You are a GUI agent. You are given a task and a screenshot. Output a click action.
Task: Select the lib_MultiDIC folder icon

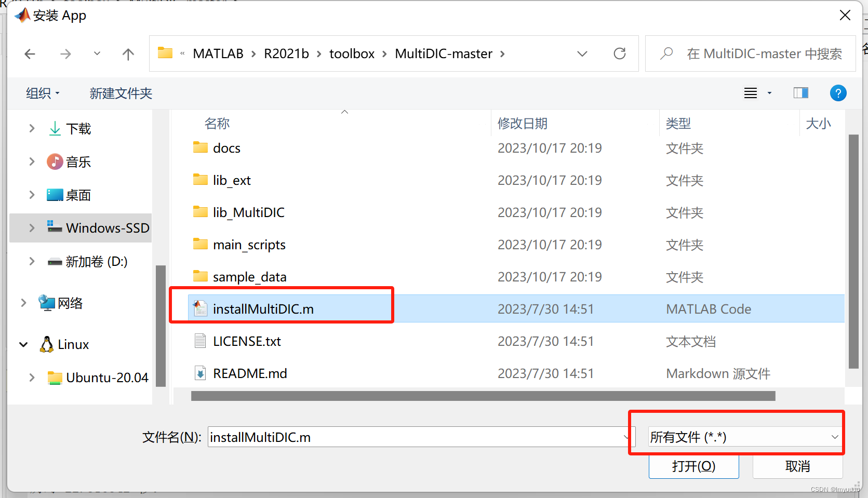tap(200, 212)
